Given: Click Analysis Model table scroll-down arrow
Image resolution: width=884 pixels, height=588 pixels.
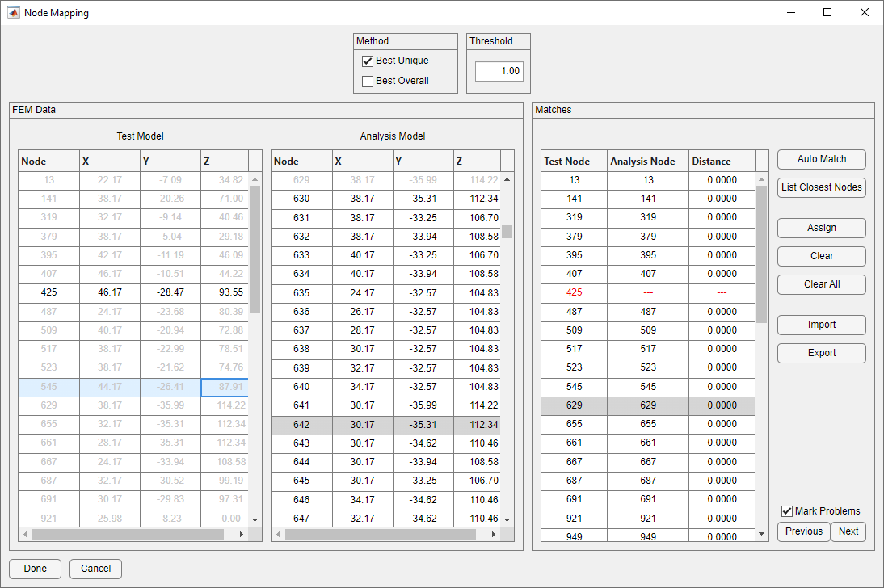Looking at the screenshot, I should coord(507,520).
